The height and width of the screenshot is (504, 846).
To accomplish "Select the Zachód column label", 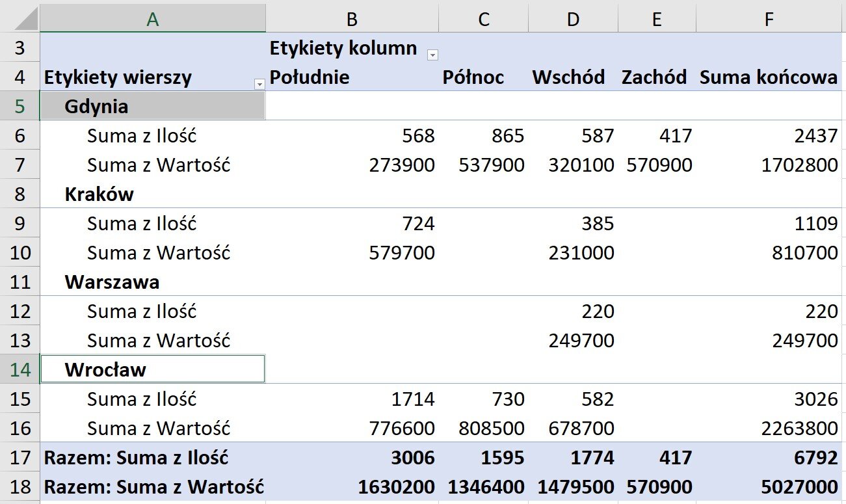I will 656,77.
